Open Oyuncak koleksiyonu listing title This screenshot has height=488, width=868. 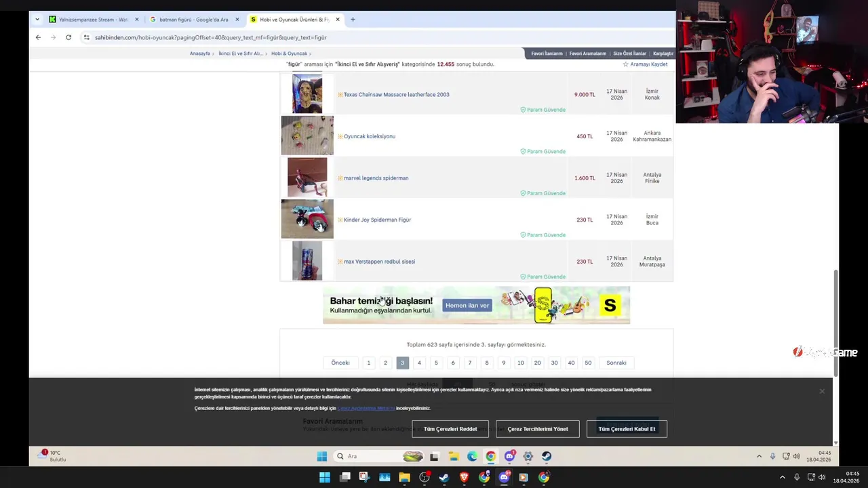pos(369,136)
